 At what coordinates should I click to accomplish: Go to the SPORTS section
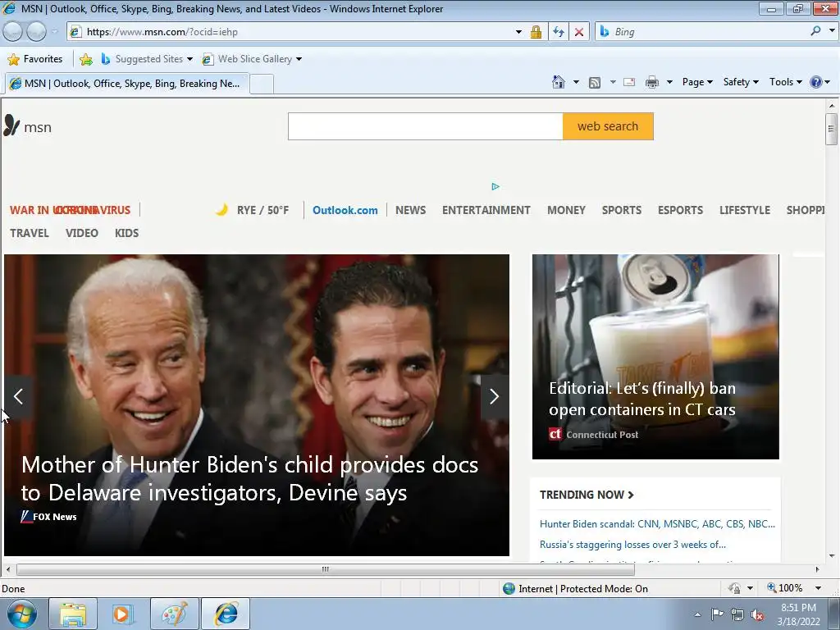(x=622, y=210)
